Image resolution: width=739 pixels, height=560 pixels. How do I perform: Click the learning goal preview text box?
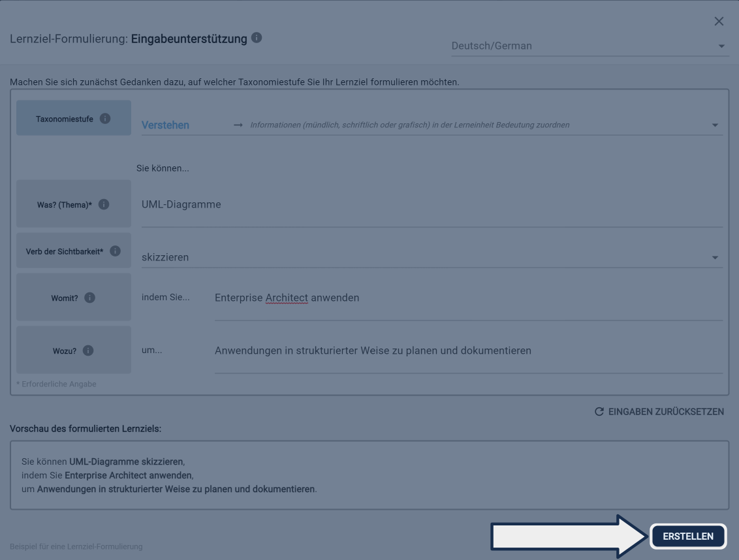click(369, 475)
